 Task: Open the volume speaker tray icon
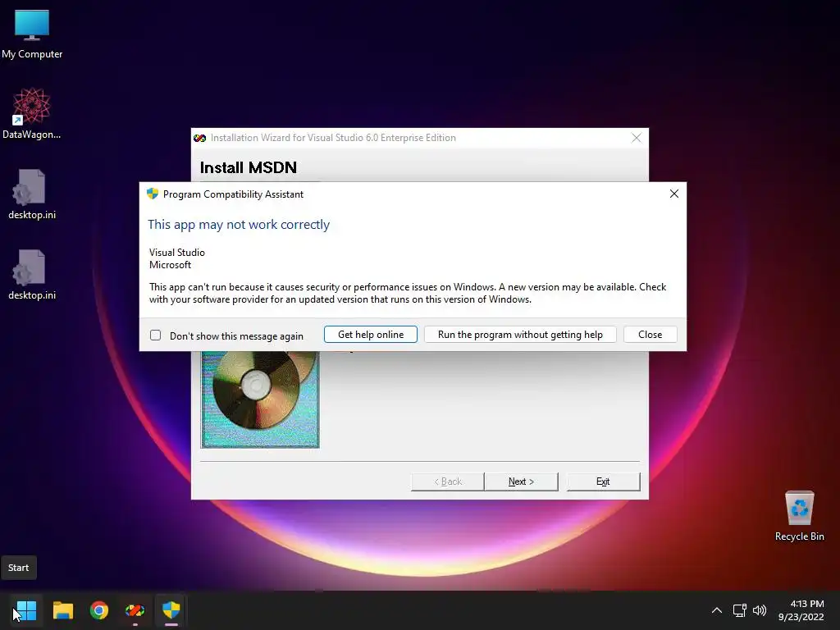pyautogui.click(x=759, y=610)
